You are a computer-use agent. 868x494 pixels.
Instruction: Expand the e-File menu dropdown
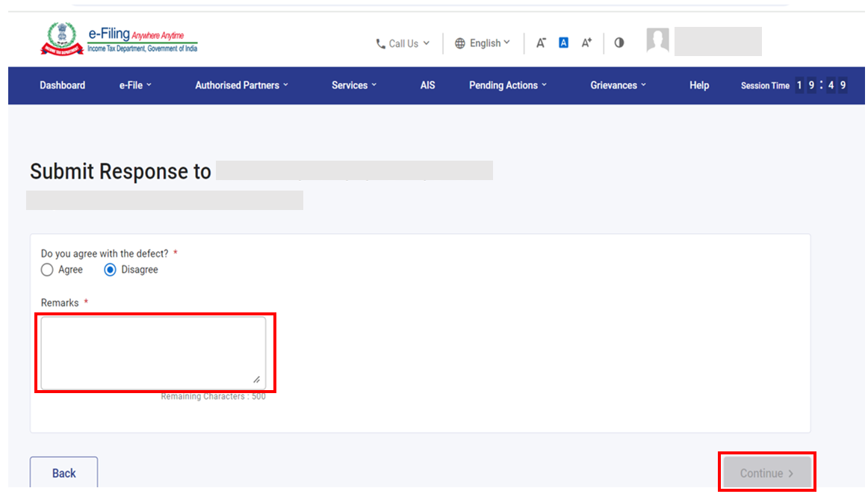point(135,85)
